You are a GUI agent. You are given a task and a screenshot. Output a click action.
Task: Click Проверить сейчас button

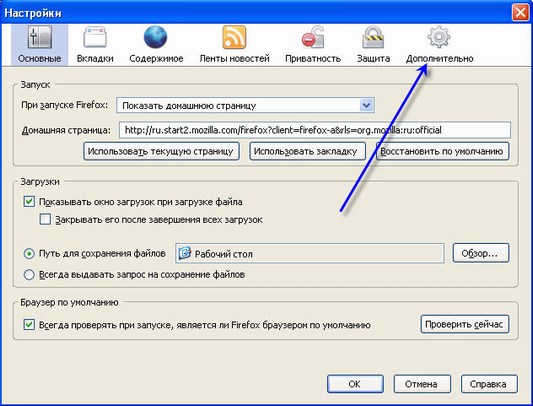click(465, 324)
